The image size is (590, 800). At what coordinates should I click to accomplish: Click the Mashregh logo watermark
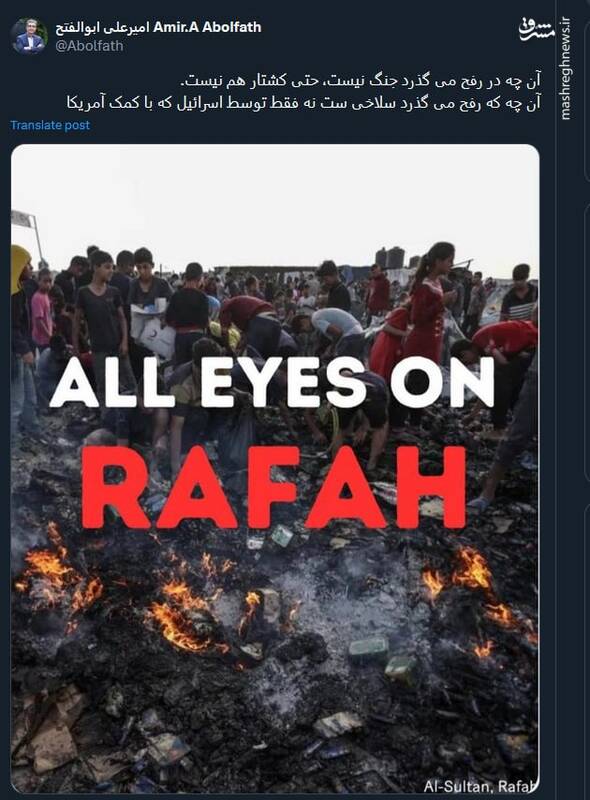tap(537, 30)
